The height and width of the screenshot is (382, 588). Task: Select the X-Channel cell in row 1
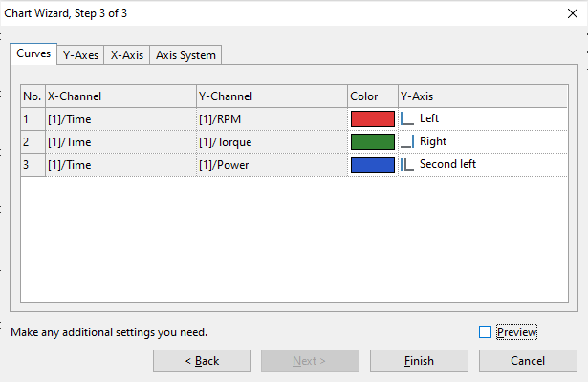pyautogui.click(x=120, y=118)
